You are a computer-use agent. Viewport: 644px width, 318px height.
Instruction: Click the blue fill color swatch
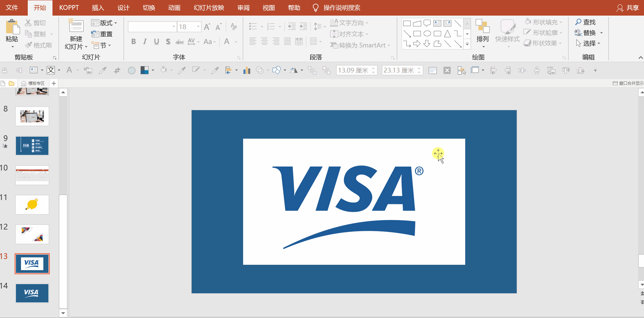pyautogui.click(x=145, y=70)
